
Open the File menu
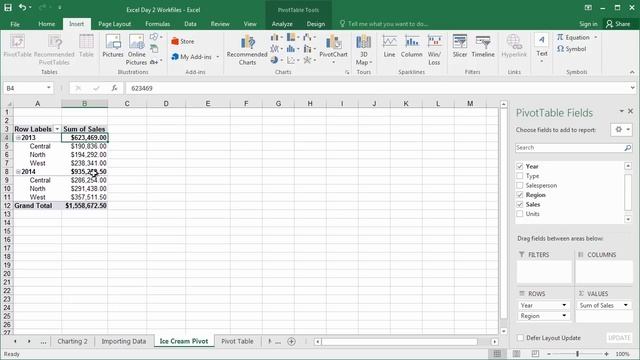click(x=15, y=24)
